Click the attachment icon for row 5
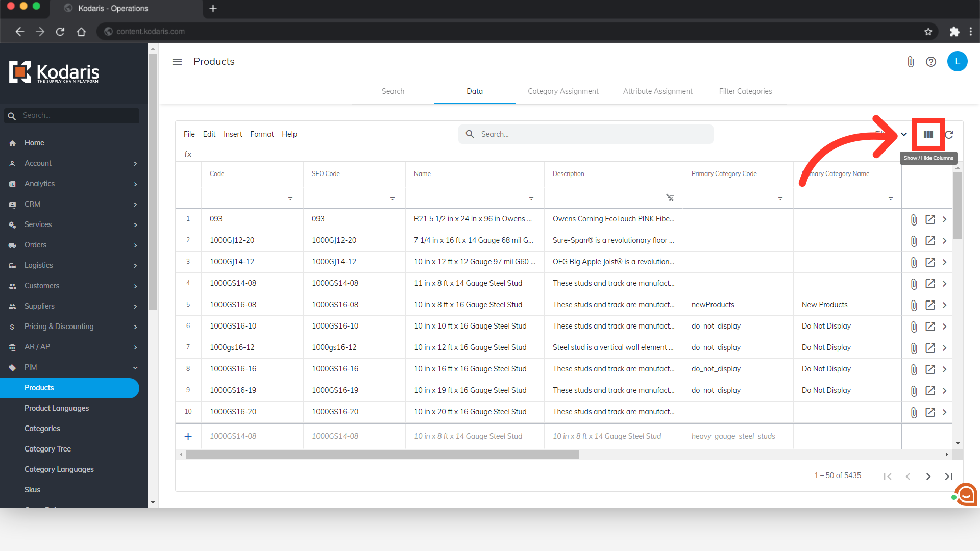The height and width of the screenshot is (551, 980). click(914, 305)
